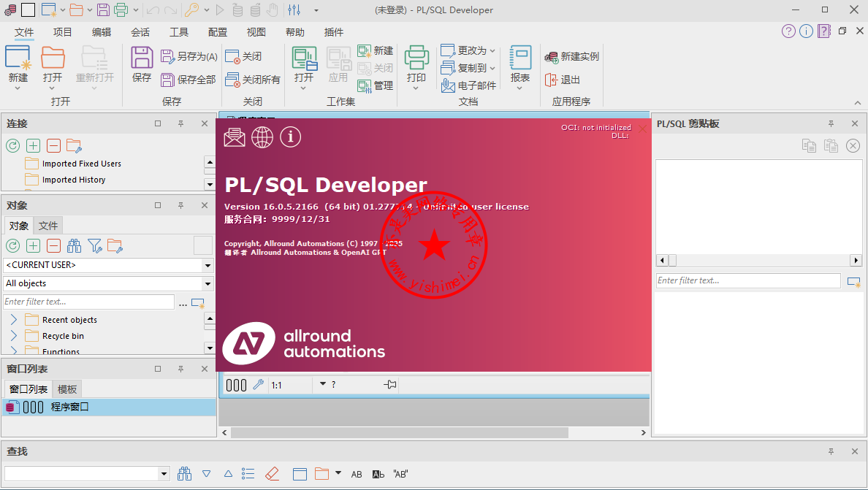Click the mail envelope icon on splash screen

point(234,137)
